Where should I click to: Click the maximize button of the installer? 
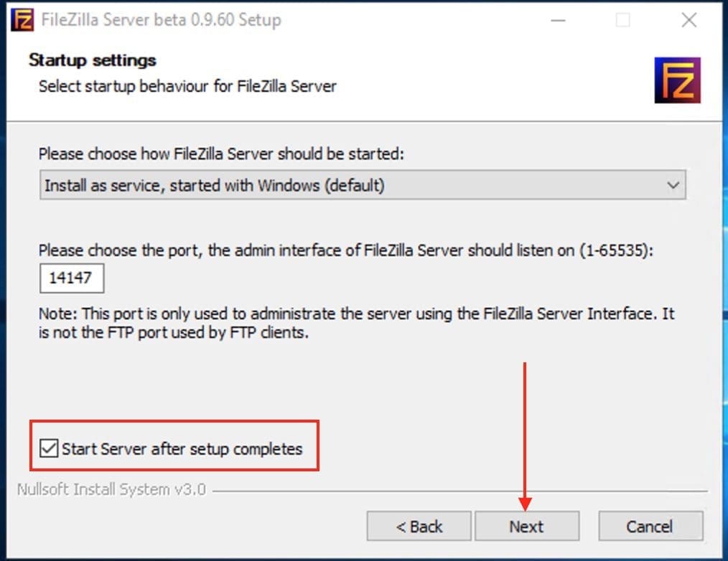623,20
